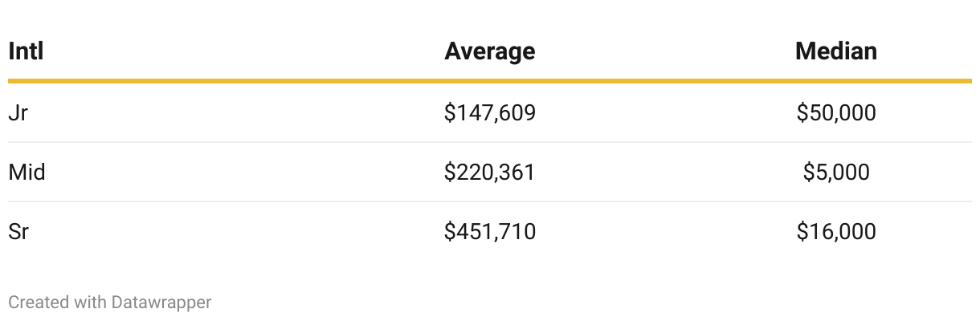
Task: Select the Sr row label
Action: [19, 231]
